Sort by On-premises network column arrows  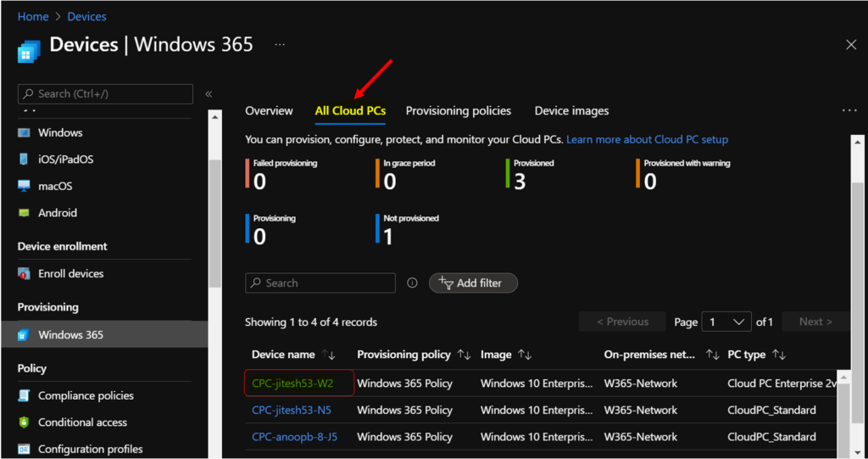(712, 355)
